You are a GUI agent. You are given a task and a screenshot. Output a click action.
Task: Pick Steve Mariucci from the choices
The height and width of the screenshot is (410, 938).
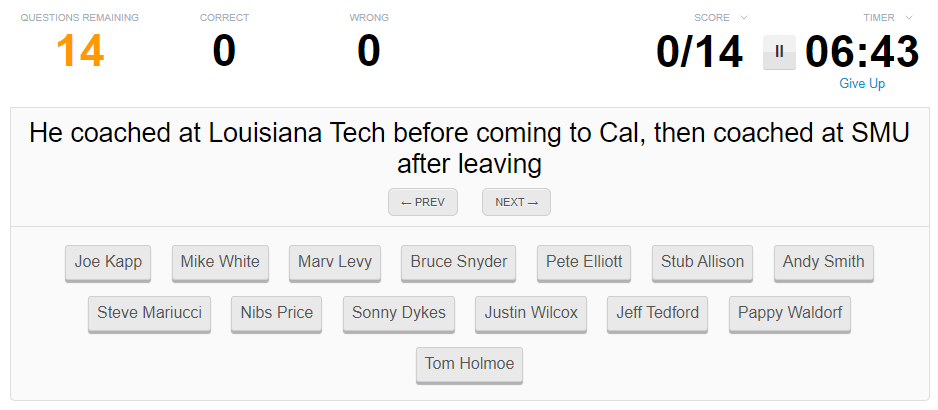(x=149, y=313)
